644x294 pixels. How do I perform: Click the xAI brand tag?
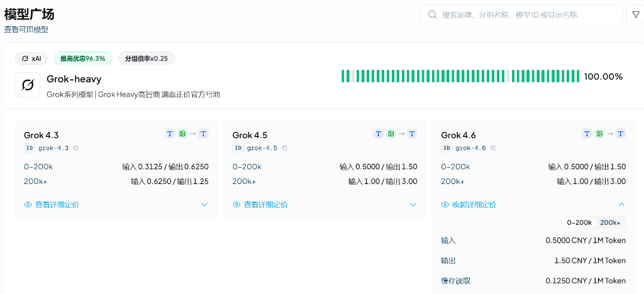(31, 58)
